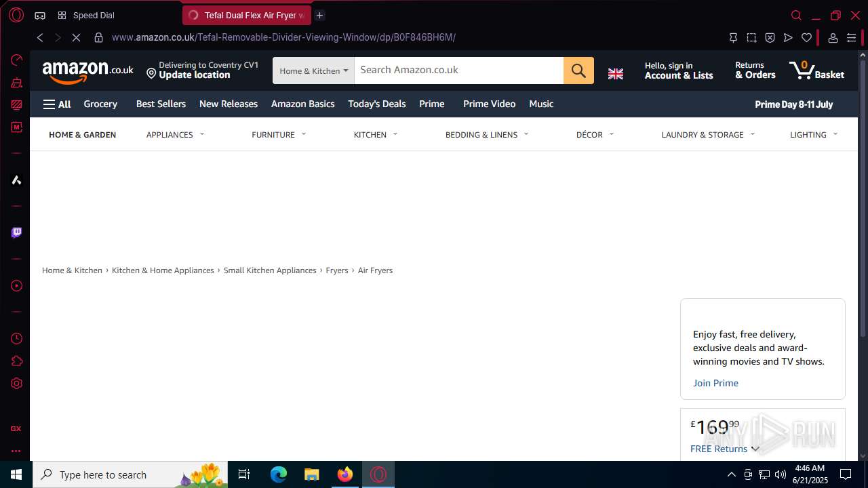Open Twitch in the sidebar

point(16,232)
